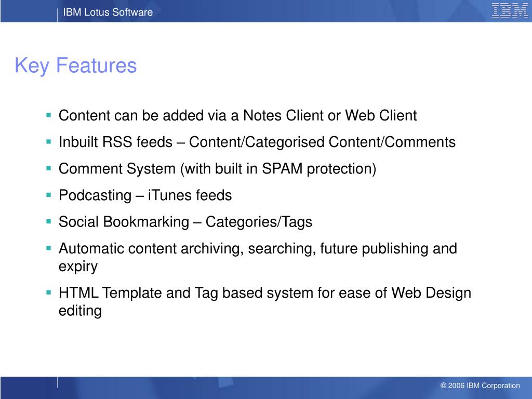Click the 'Content can be added via a Notes Client' bullet

237,116
